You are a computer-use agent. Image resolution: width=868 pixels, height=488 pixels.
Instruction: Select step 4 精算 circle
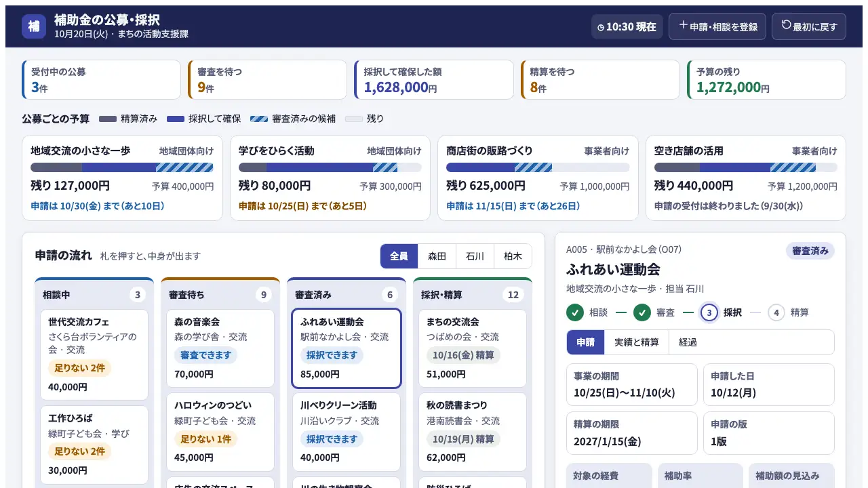coord(776,312)
